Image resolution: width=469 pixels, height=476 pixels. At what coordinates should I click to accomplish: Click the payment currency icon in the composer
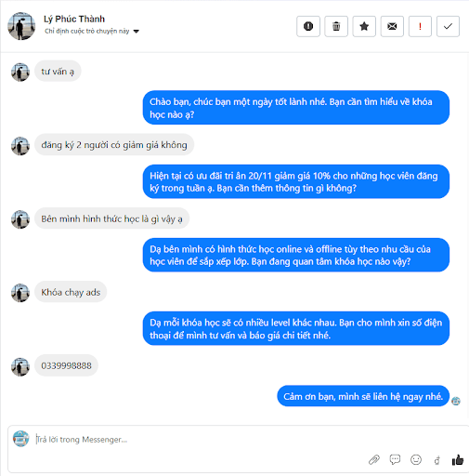pos(436,460)
